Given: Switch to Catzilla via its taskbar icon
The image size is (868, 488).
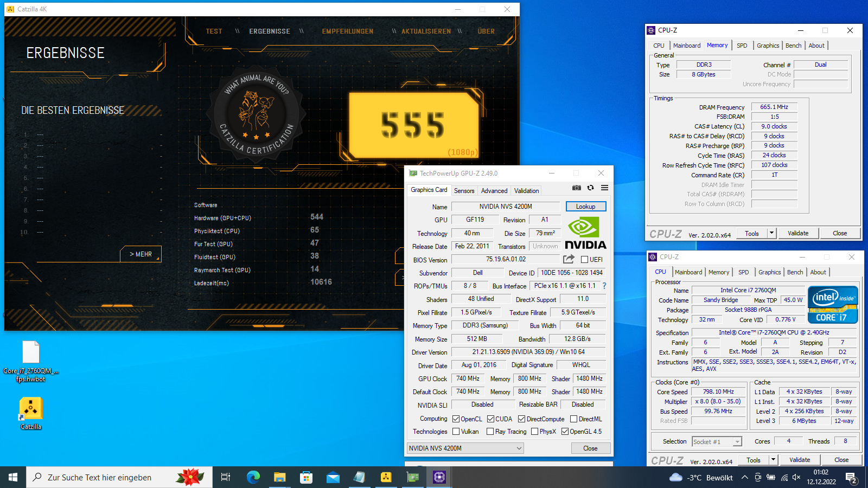Looking at the screenshot, I should [x=386, y=477].
